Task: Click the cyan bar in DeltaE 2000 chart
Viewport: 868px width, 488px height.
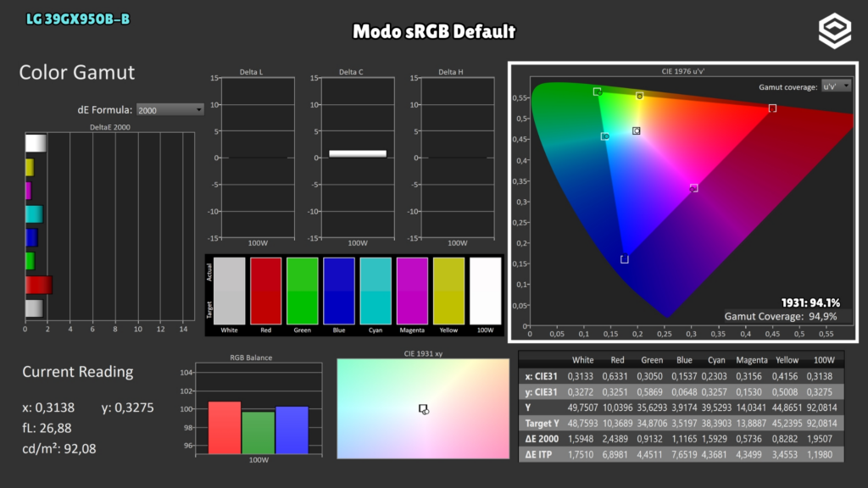Action: tap(34, 214)
